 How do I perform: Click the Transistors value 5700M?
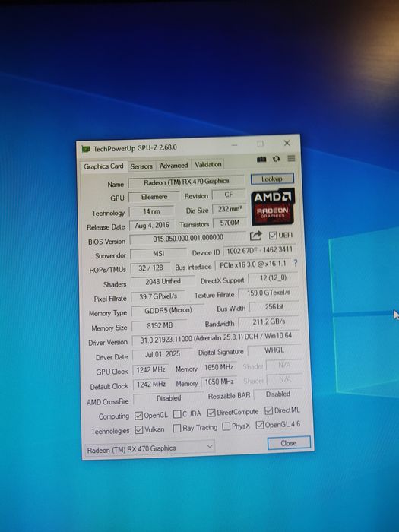230,223
